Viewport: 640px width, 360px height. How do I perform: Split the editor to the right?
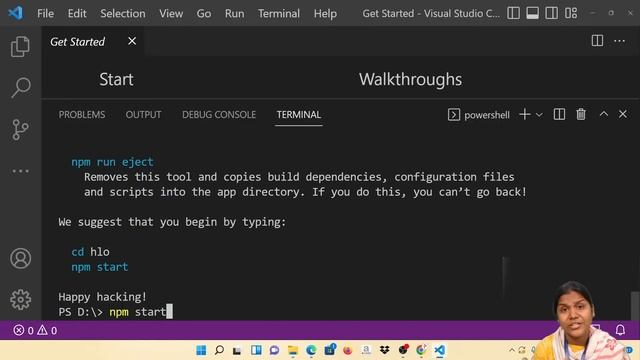(x=597, y=40)
